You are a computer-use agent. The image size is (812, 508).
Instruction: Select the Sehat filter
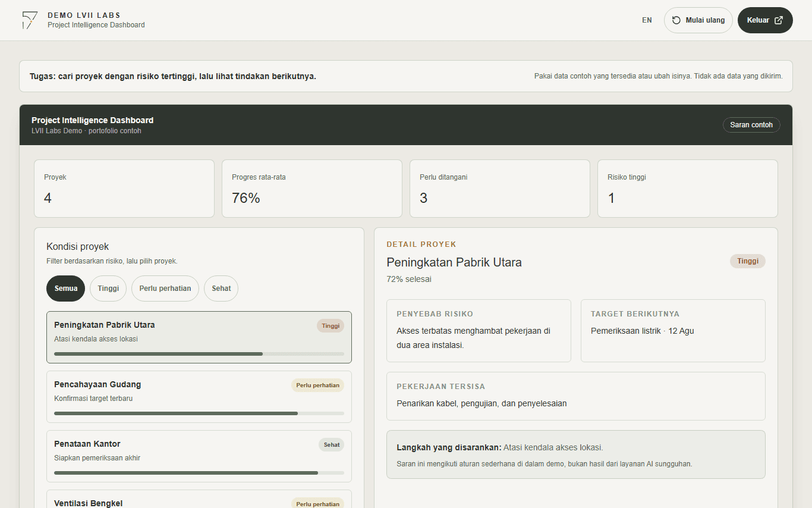click(x=221, y=289)
